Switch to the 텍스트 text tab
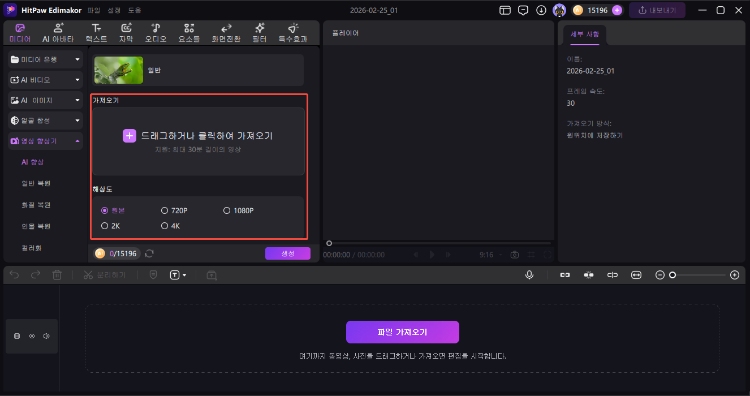The height and width of the screenshot is (396, 750). tap(96, 33)
